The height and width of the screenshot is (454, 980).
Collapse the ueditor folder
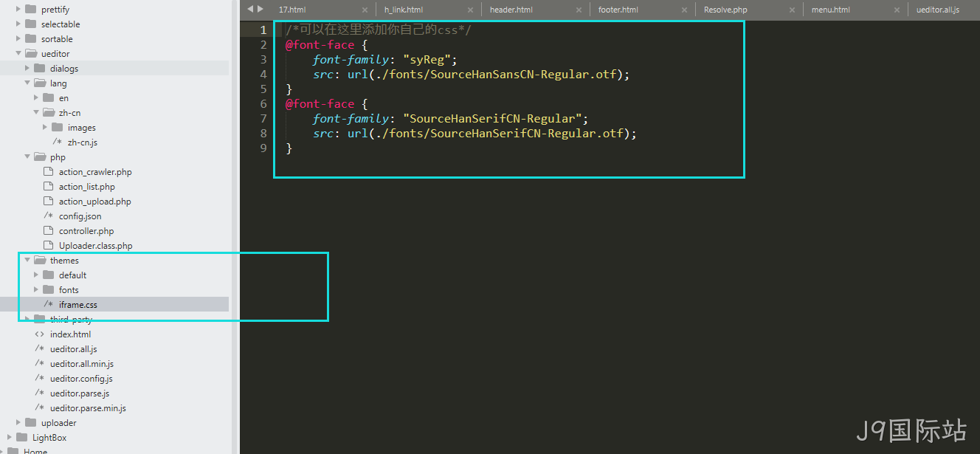(18, 54)
